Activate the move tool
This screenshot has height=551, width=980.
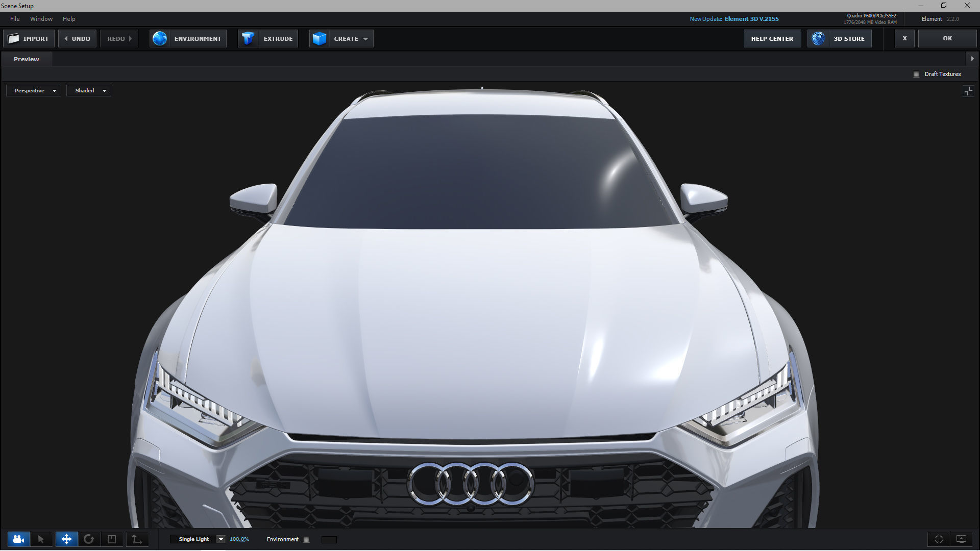pos(66,539)
